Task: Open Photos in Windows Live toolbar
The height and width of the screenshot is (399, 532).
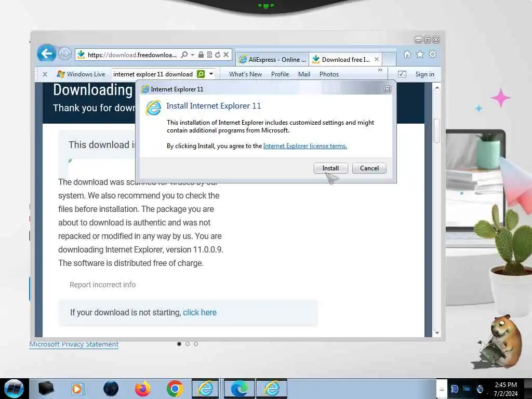Action: click(x=329, y=74)
